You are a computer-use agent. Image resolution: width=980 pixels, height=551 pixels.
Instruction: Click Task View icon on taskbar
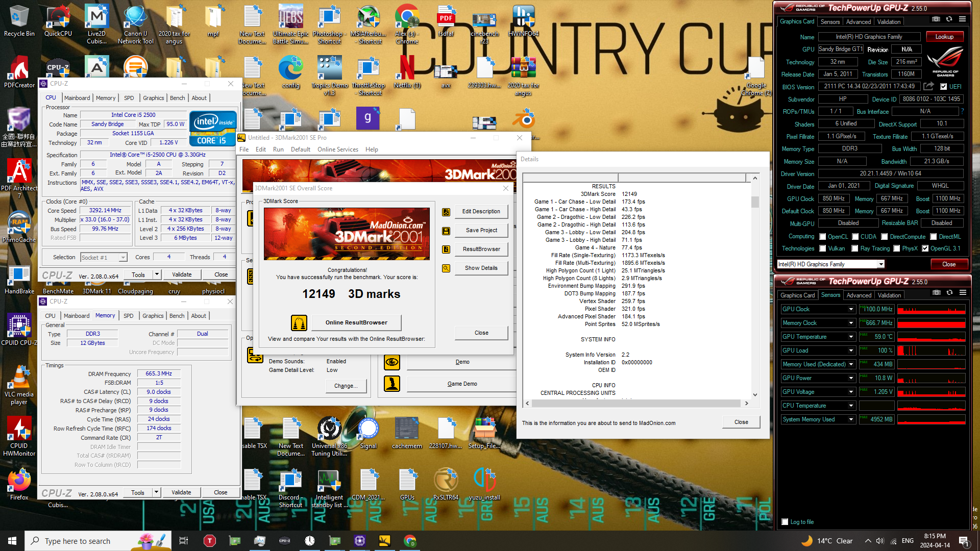184,541
